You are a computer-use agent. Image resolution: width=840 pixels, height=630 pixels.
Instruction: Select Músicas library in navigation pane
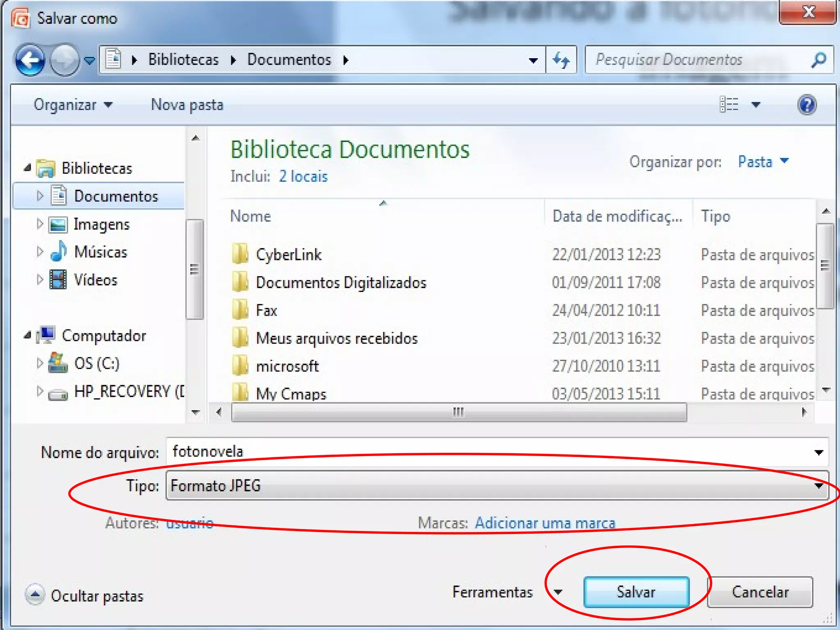coord(100,252)
